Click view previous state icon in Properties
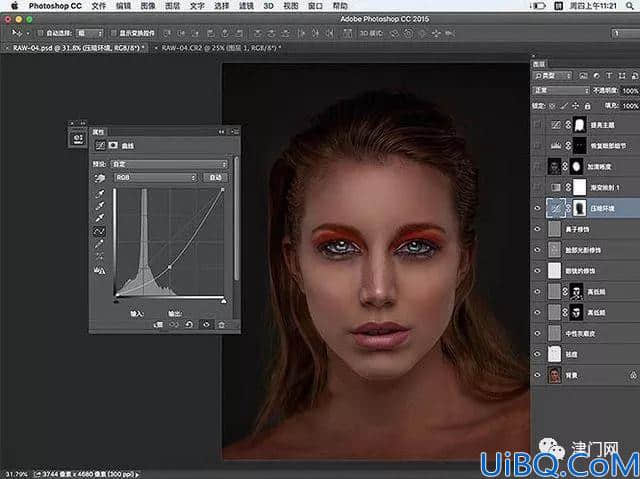640x479 pixels. click(174, 325)
